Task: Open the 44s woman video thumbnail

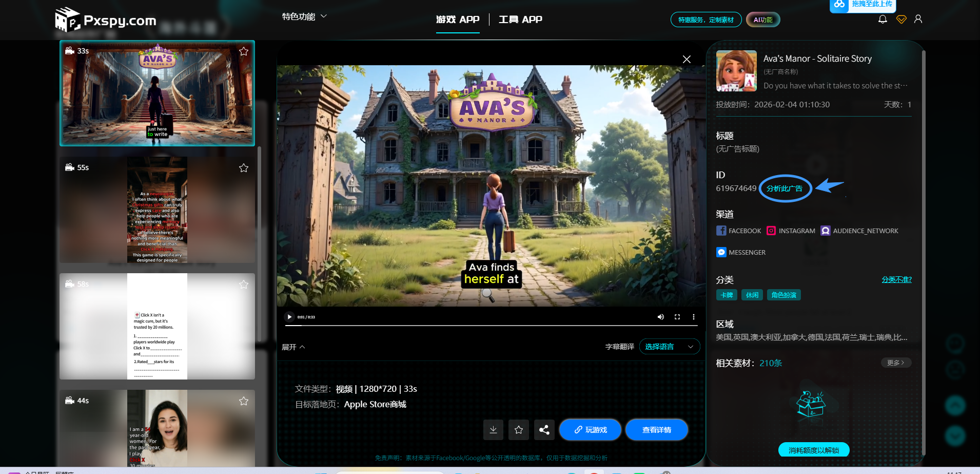Action: [157, 428]
